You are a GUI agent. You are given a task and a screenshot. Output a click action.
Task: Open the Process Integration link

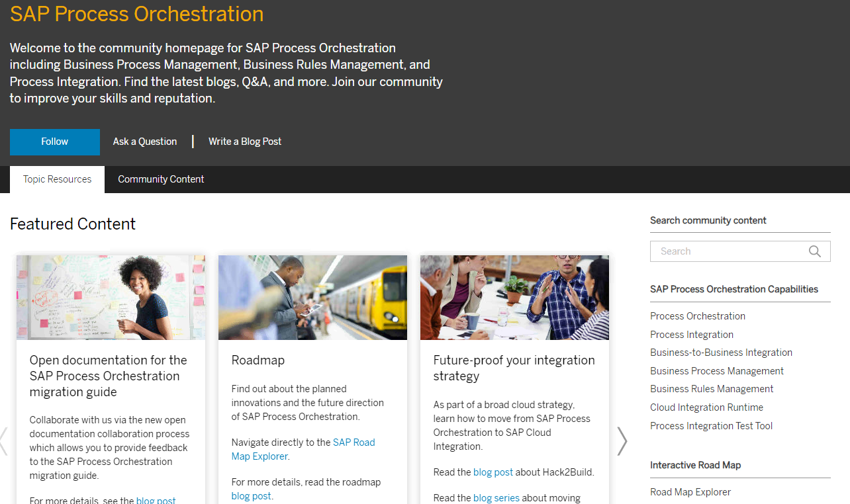692,335
